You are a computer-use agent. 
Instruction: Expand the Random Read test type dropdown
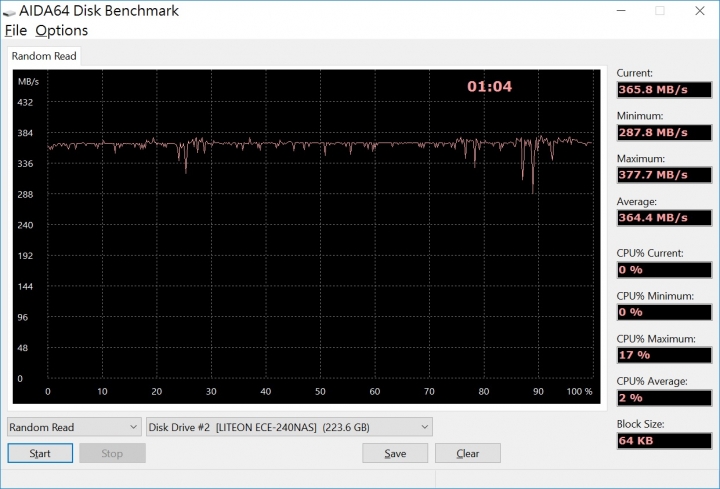[74, 427]
